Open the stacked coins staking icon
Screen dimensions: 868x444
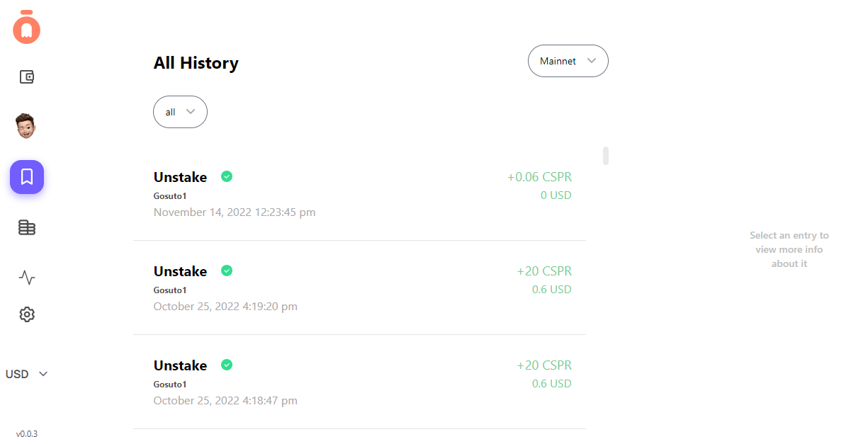pos(27,227)
